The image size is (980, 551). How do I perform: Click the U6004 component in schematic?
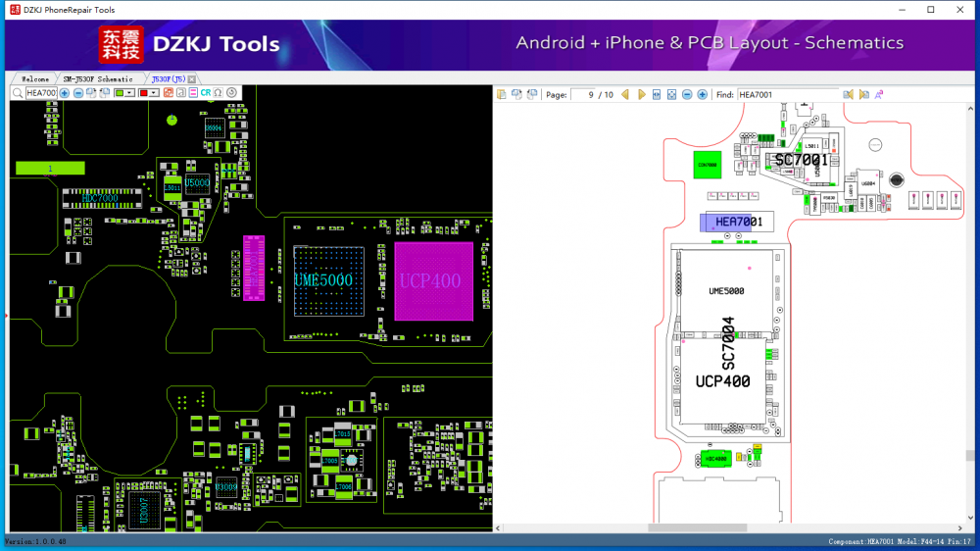tap(868, 184)
